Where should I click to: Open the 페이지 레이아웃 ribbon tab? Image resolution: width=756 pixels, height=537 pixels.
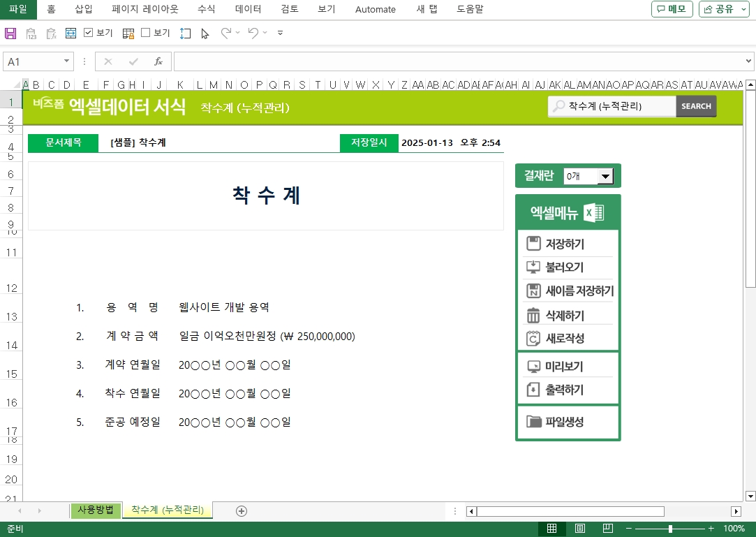(x=145, y=9)
